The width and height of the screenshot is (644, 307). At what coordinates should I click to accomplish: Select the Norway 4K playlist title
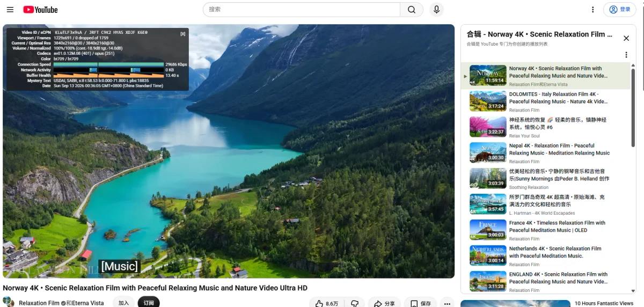pos(559,72)
